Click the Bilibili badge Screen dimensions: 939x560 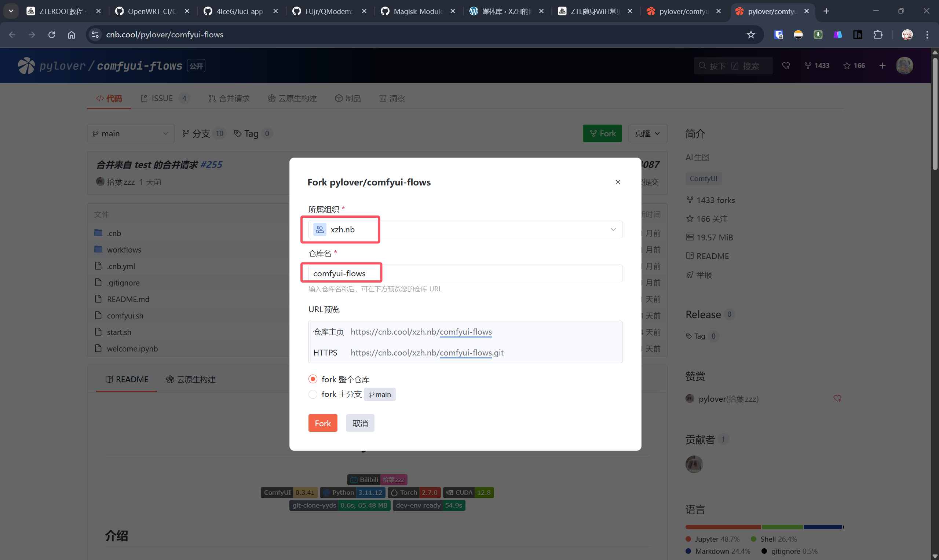[x=377, y=480]
